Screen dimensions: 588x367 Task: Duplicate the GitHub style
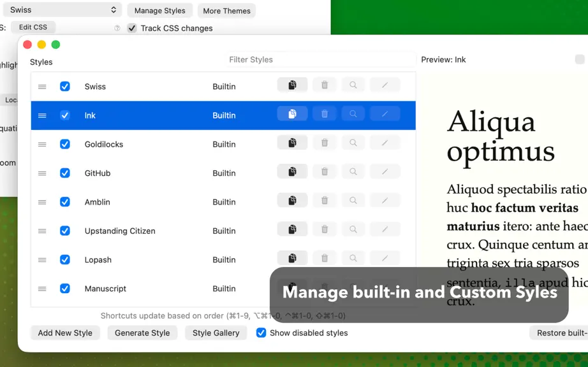(x=292, y=171)
